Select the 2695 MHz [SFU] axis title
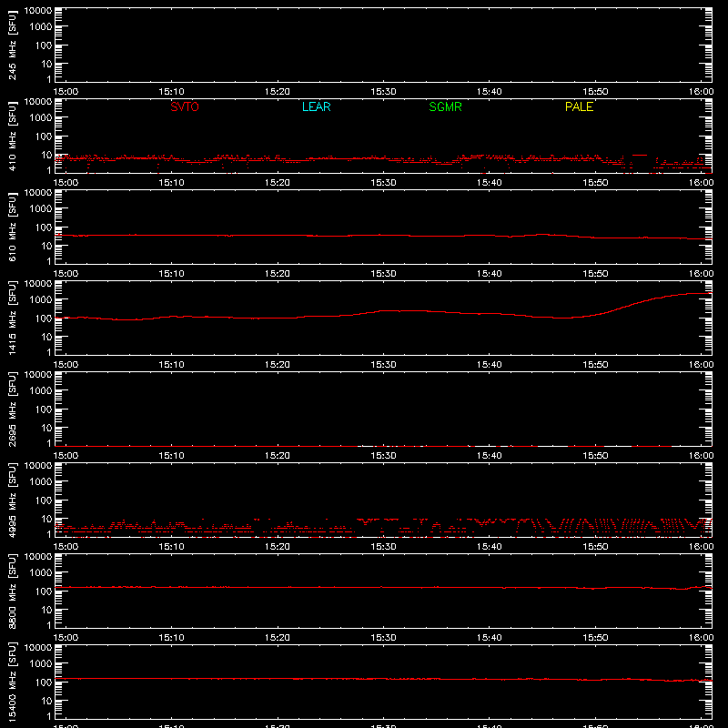Screen dimensions: 728x728 [x=12, y=409]
